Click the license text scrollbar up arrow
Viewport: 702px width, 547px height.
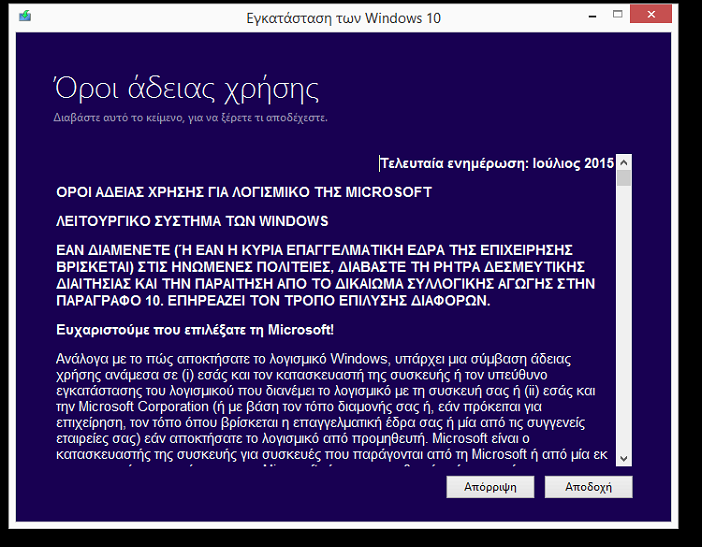(x=624, y=162)
